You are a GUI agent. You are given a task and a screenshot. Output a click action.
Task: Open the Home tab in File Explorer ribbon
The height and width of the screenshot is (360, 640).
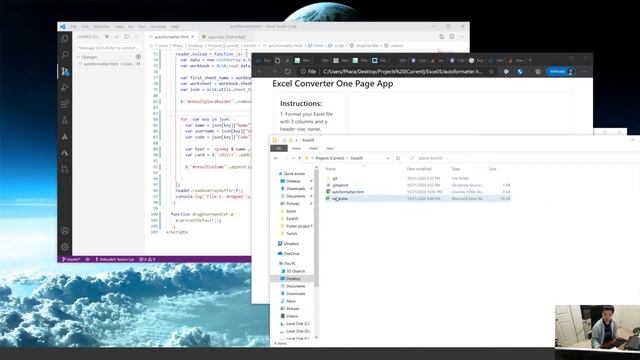(x=296, y=148)
